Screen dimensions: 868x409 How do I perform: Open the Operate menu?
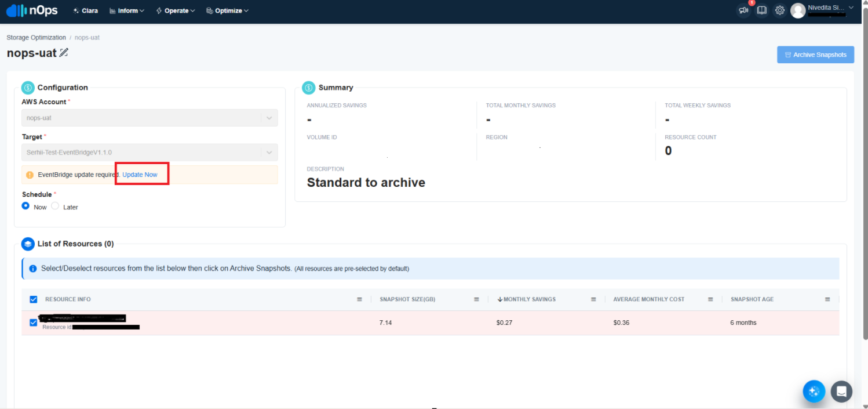pyautogui.click(x=176, y=10)
